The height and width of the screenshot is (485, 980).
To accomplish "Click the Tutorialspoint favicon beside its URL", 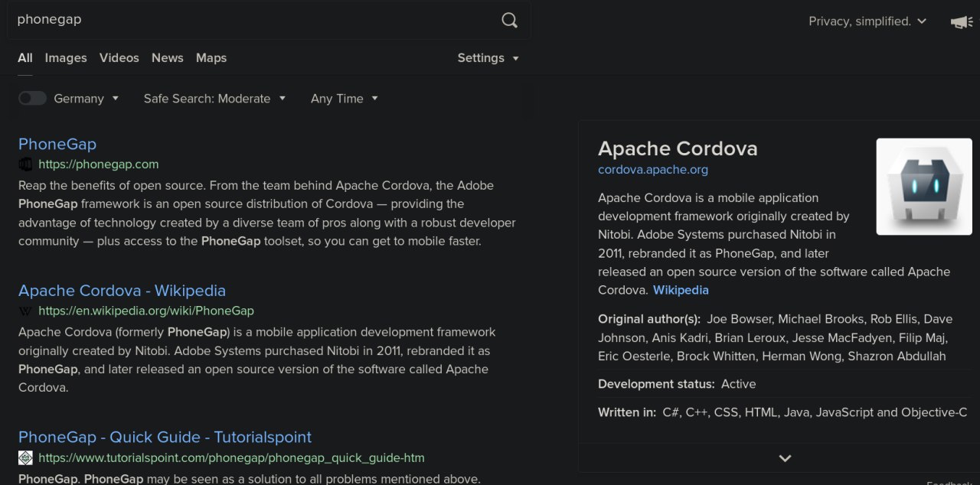I will pos(25,458).
